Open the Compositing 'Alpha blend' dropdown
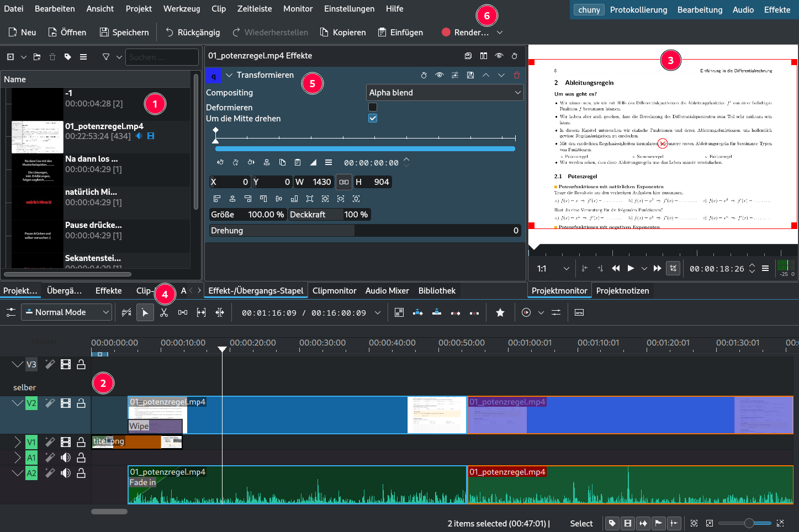Screen dimensions: 799x532 coord(445,93)
